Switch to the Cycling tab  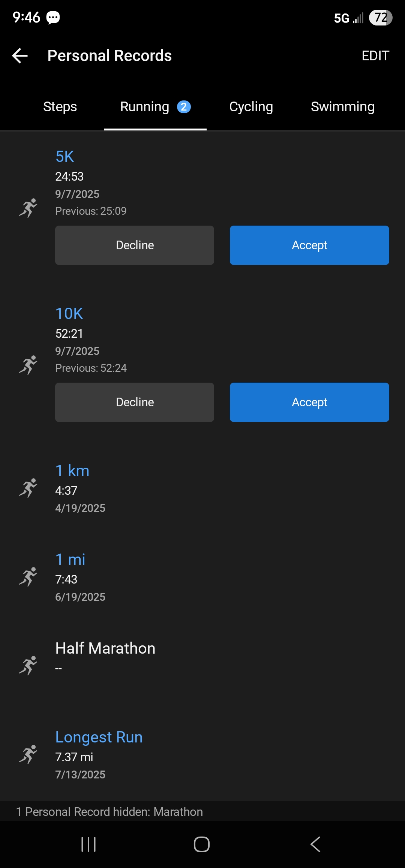click(x=251, y=107)
